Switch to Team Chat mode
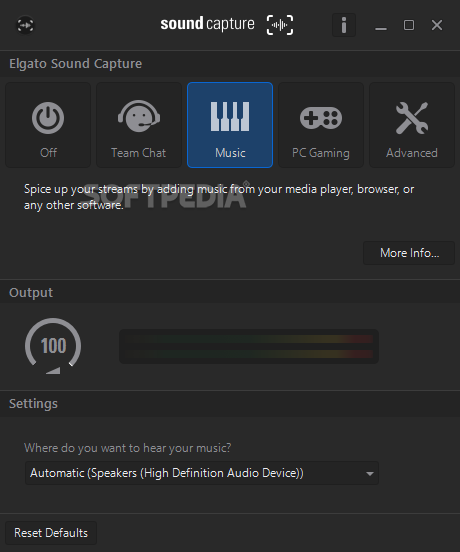Screen dimensions: 460x552 [139, 125]
